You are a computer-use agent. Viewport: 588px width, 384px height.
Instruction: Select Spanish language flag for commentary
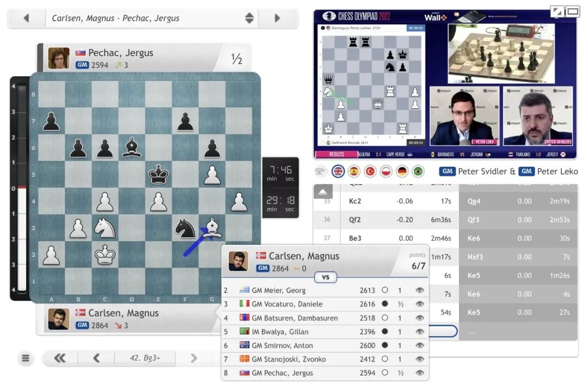point(354,172)
